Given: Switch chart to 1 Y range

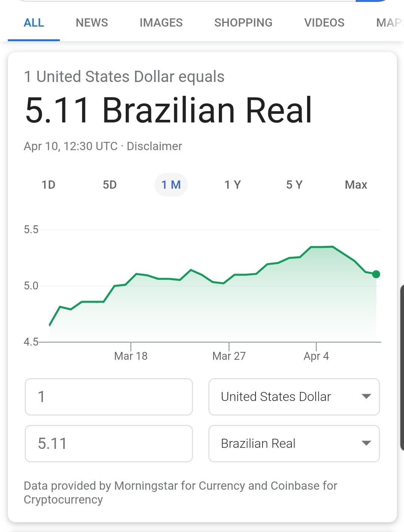Looking at the screenshot, I should [232, 185].
